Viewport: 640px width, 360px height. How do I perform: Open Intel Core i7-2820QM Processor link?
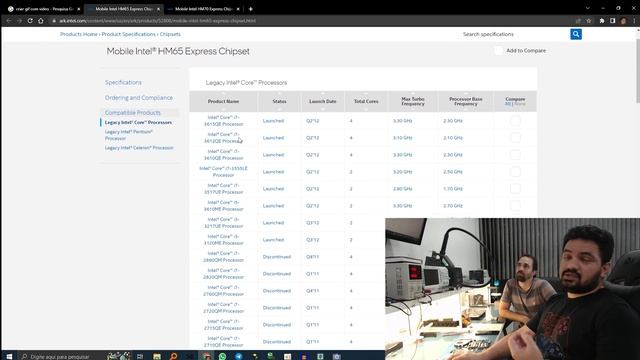[x=223, y=274]
